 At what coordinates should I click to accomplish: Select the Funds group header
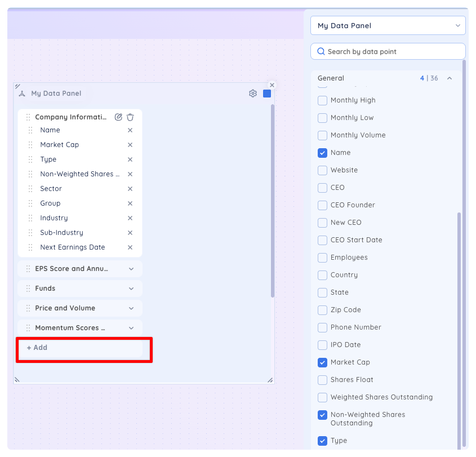pos(80,289)
